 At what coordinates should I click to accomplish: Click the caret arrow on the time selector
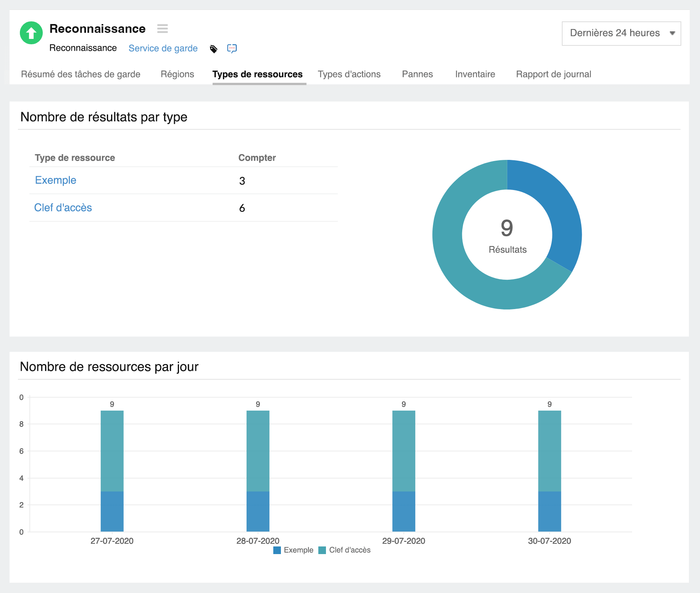(673, 33)
